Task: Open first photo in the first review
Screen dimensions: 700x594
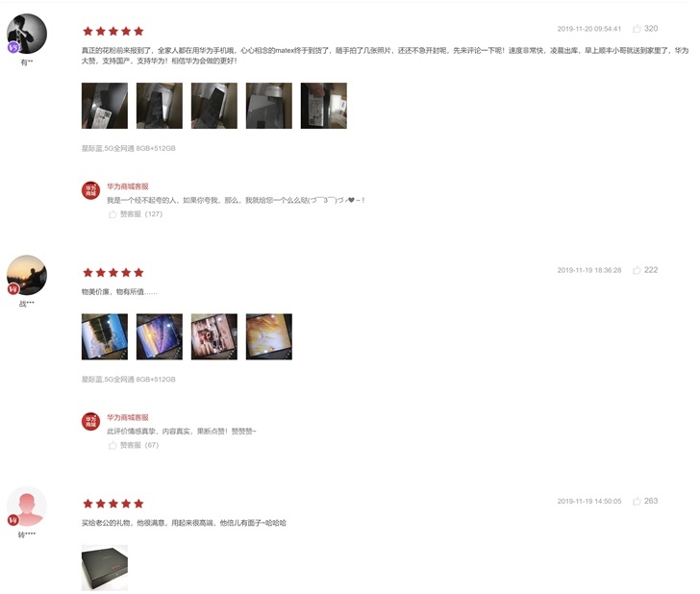Action: 105,106
